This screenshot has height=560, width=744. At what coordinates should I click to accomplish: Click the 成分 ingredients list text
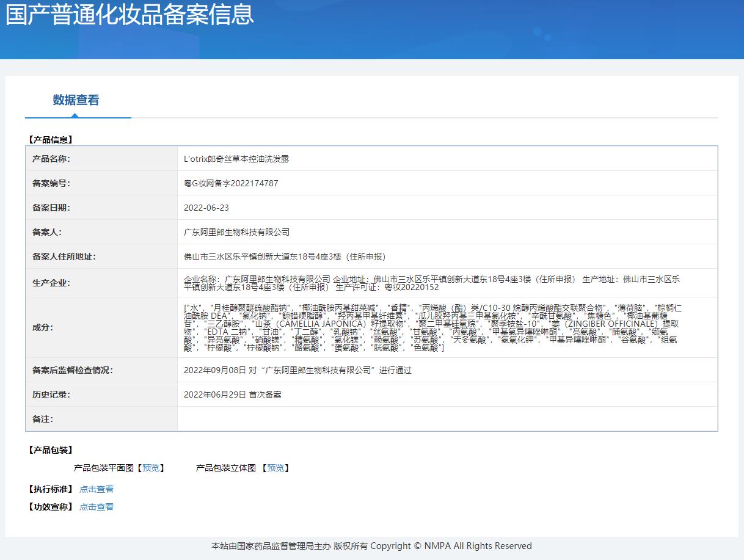pyautogui.click(x=432, y=327)
